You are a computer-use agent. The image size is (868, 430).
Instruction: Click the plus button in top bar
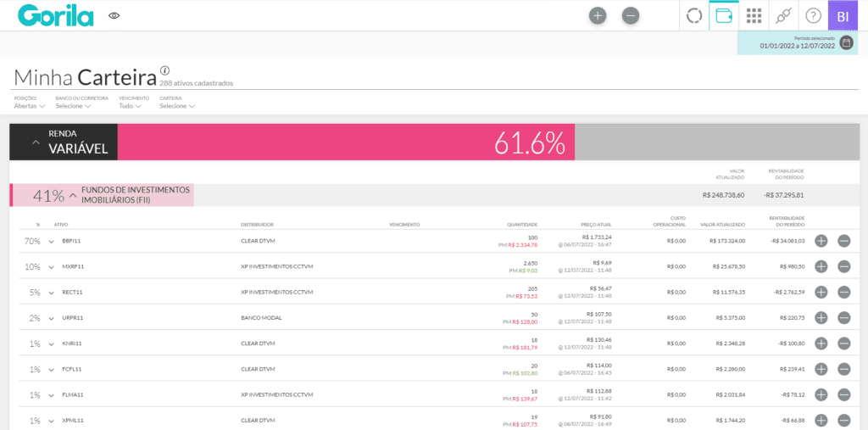[598, 16]
